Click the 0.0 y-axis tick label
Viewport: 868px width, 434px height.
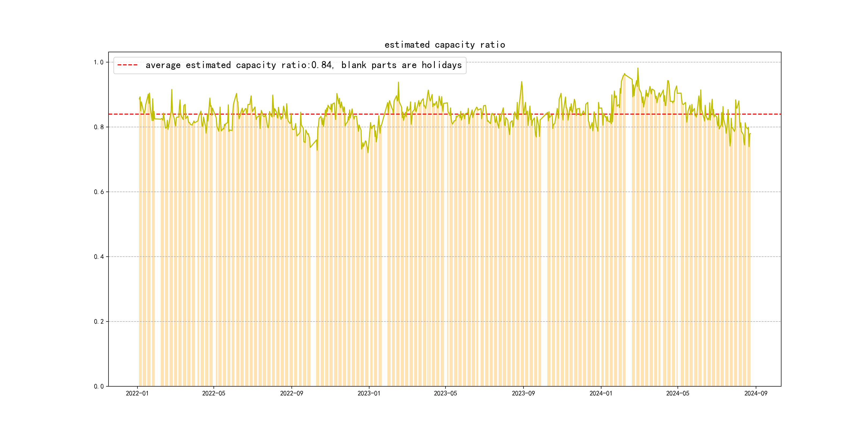pos(98,387)
